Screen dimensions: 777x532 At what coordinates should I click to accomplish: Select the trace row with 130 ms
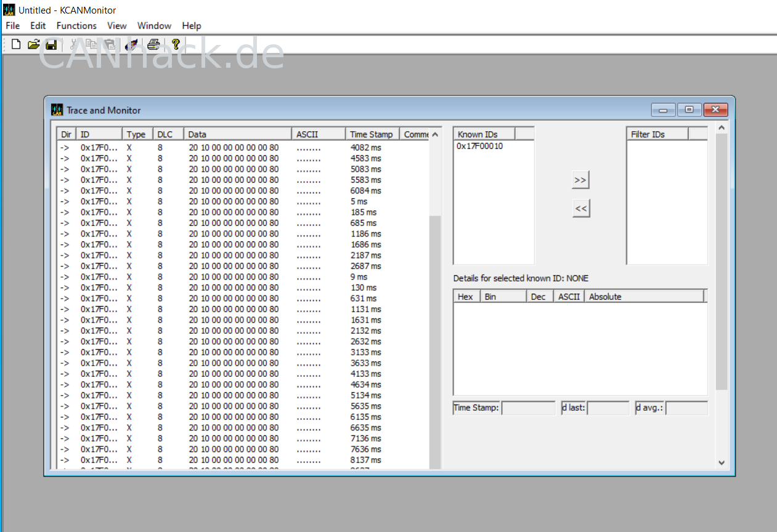[243, 288]
